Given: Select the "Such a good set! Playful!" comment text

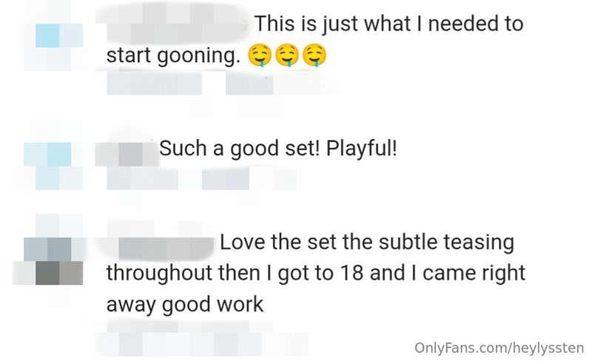Looking at the screenshot, I should [x=278, y=148].
